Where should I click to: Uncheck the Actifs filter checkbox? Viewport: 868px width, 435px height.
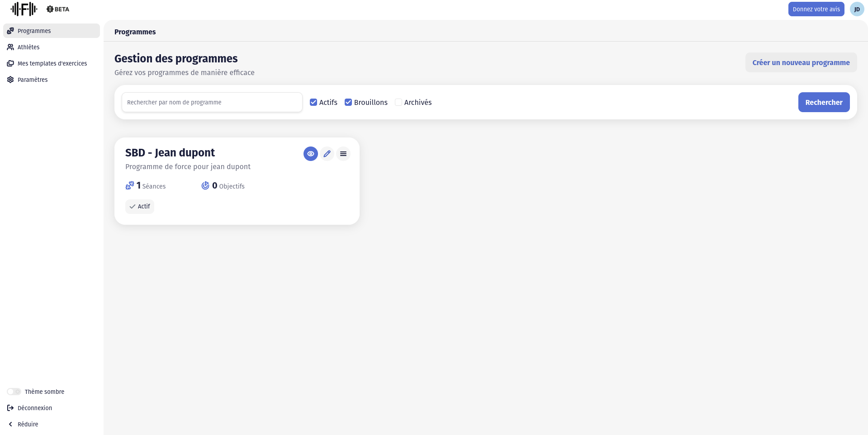click(313, 102)
